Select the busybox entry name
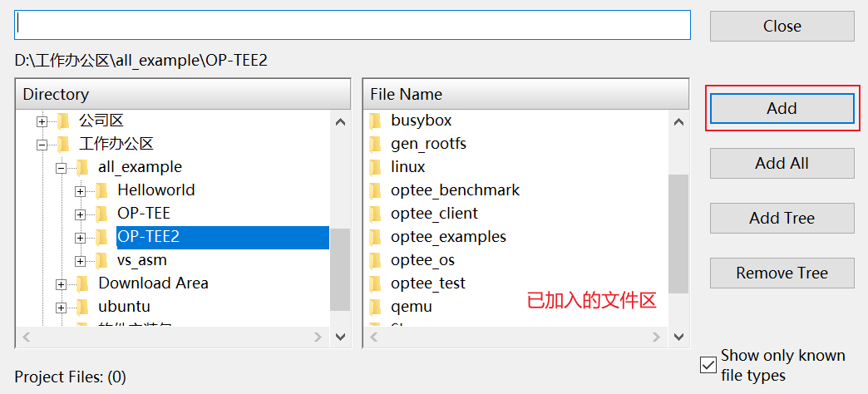This screenshot has width=868, height=394. pos(422,120)
